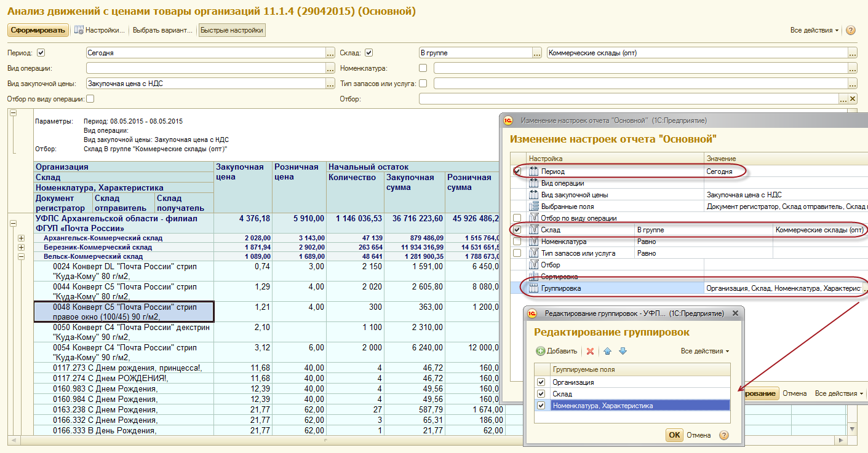
Task: Click the Сегодня period input field
Action: pyautogui.click(x=206, y=53)
